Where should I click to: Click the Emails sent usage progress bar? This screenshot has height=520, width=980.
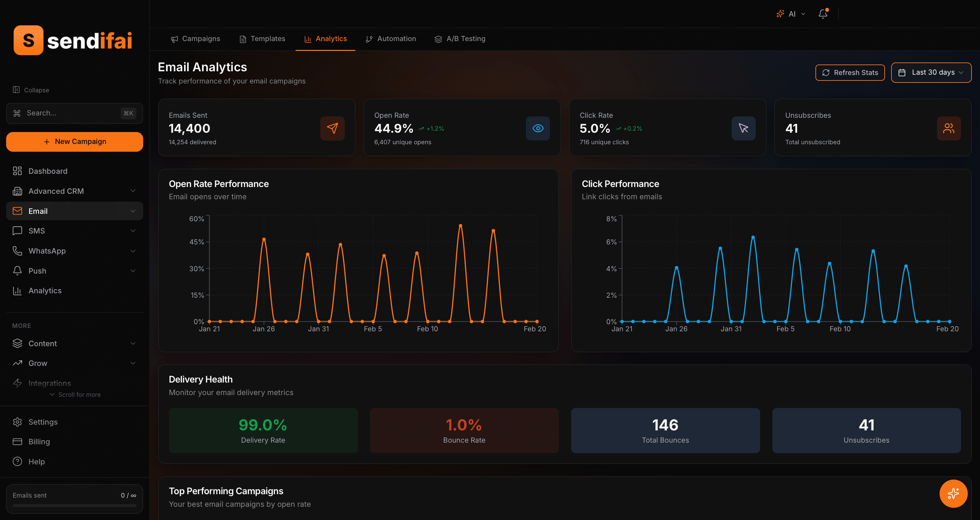[x=75, y=506]
